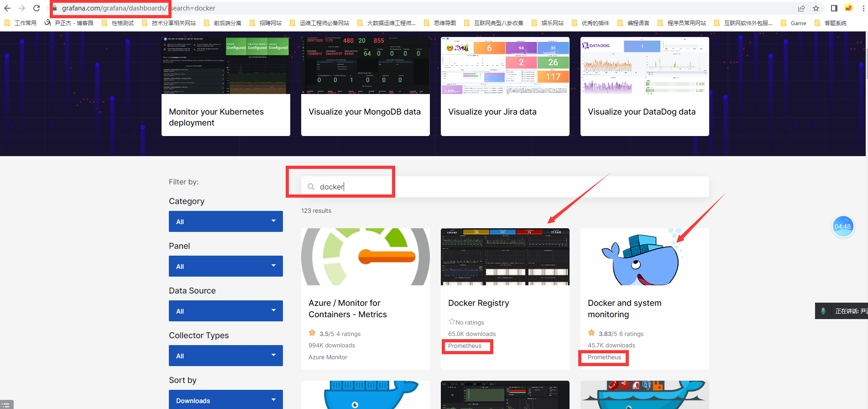Image resolution: width=868 pixels, height=409 pixels.
Task: Open the Docker Registry dashboard title
Action: tap(479, 303)
